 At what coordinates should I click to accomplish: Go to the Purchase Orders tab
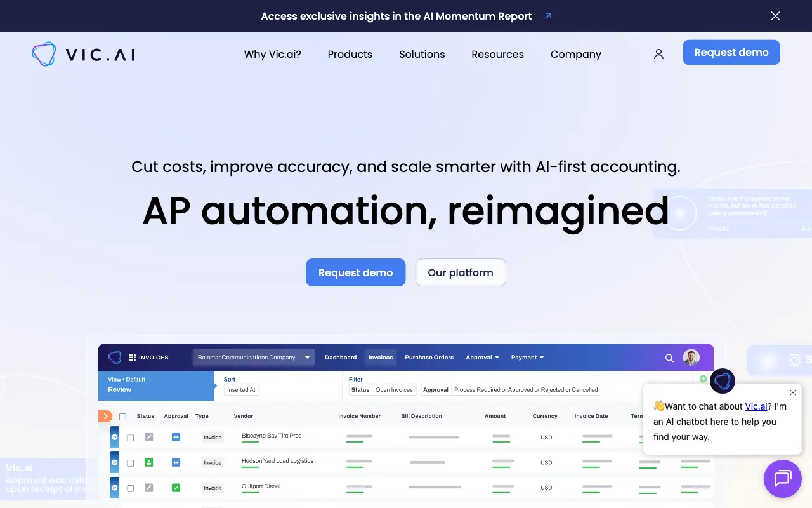(429, 358)
